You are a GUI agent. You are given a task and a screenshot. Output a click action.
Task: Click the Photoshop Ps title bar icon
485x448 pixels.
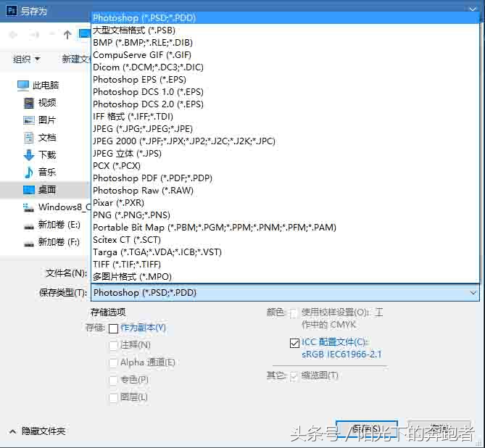pos(12,11)
